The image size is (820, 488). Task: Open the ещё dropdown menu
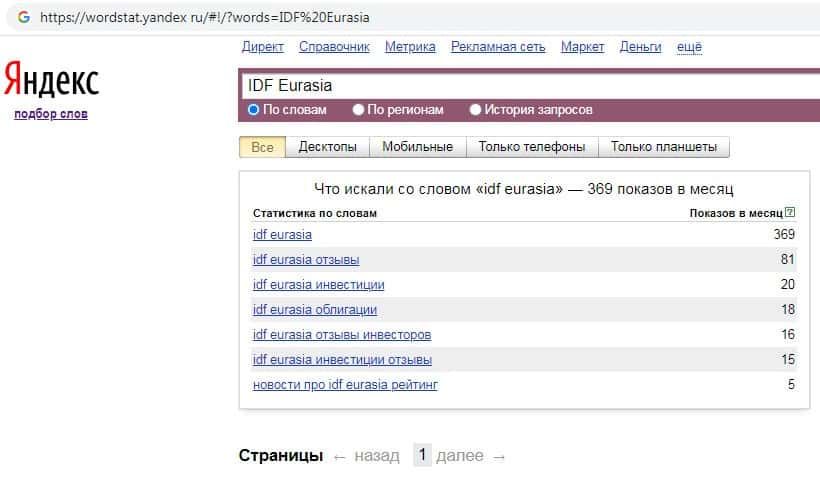tap(690, 47)
